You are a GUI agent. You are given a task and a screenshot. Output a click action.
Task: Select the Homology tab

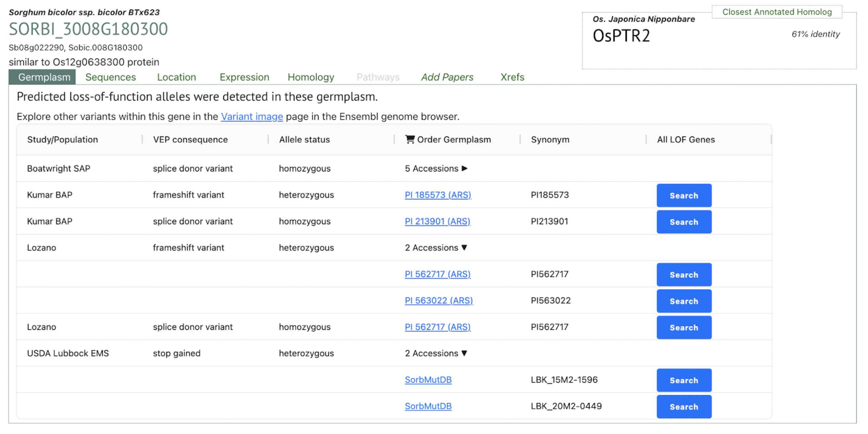(x=311, y=77)
